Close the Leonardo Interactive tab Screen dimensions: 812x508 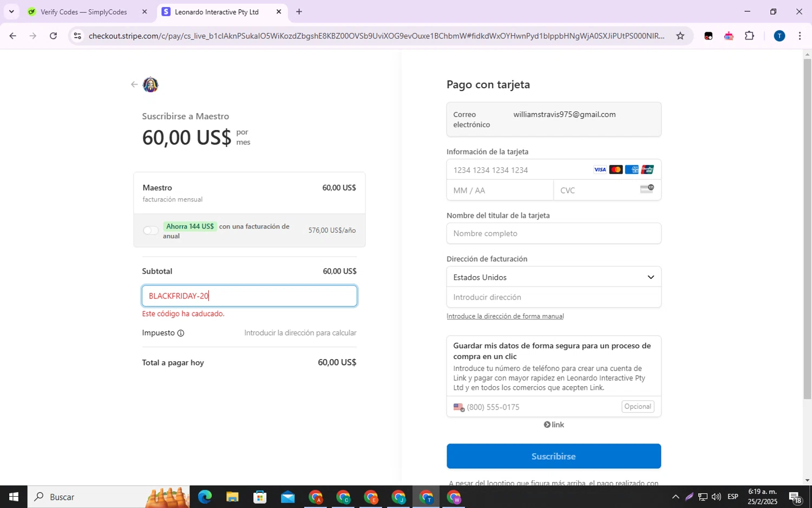(279, 11)
